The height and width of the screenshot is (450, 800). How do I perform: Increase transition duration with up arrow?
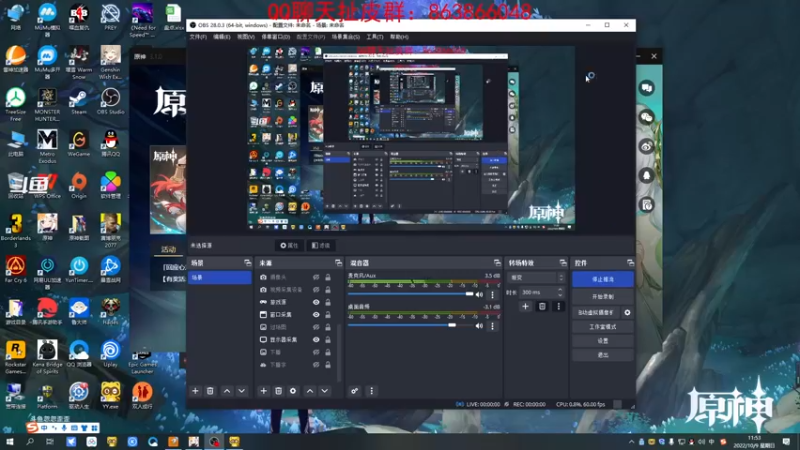pyautogui.click(x=560, y=289)
